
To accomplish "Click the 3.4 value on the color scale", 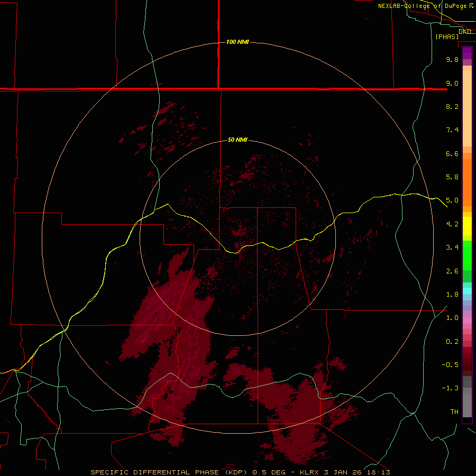I will tap(452, 248).
